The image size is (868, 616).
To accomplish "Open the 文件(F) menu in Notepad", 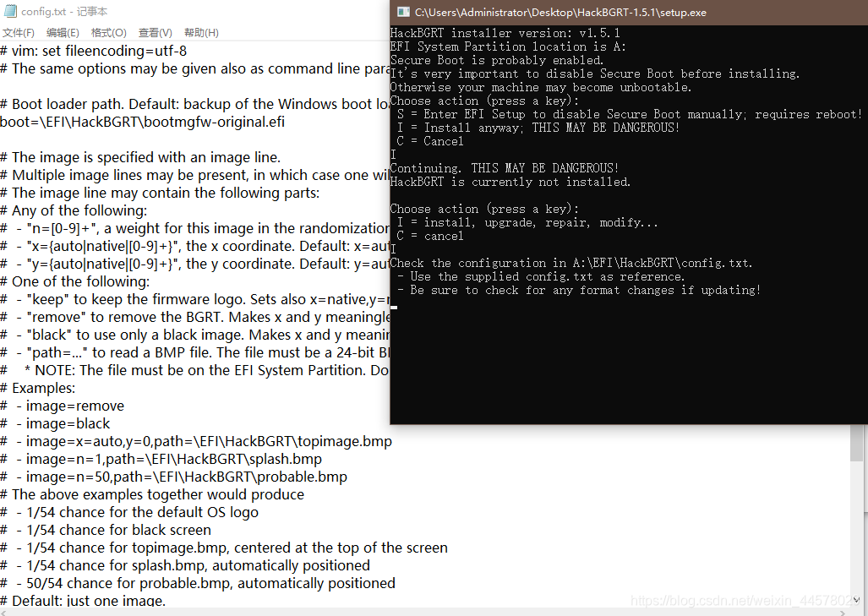I will click(x=19, y=33).
